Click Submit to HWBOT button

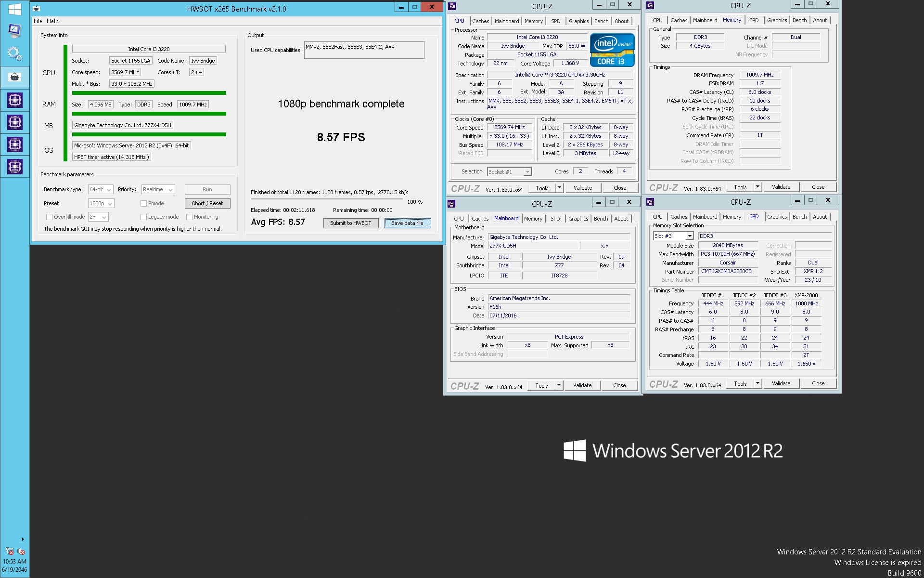click(351, 223)
